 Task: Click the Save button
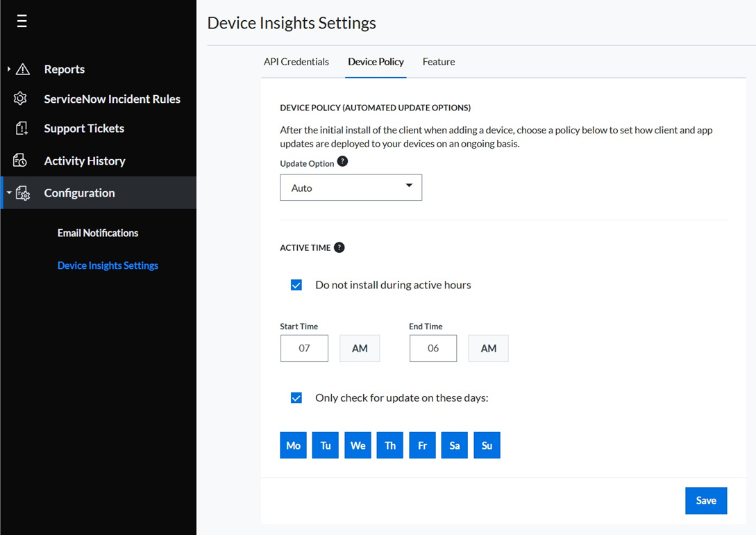705,500
